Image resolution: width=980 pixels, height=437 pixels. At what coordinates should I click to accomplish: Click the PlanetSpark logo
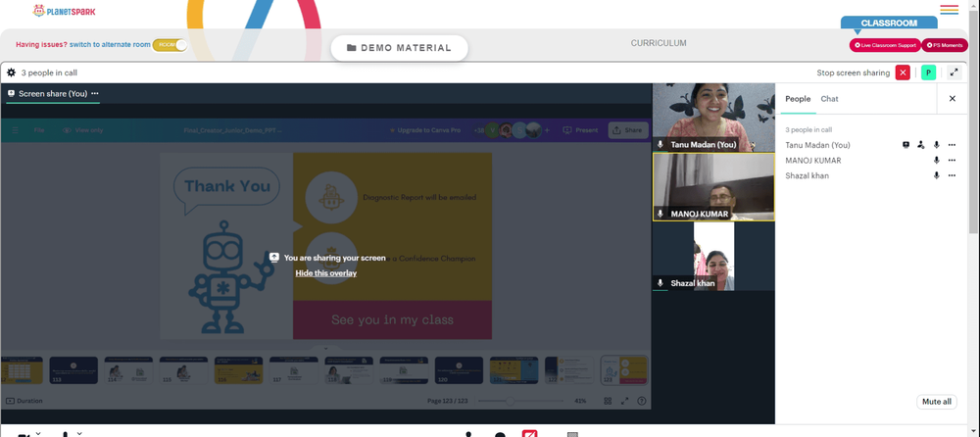click(64, 11)
